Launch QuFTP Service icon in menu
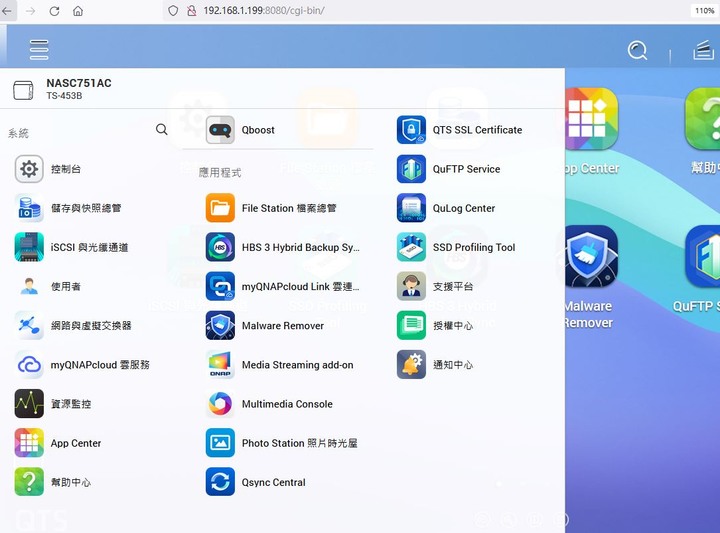 [x=411, y=169]
